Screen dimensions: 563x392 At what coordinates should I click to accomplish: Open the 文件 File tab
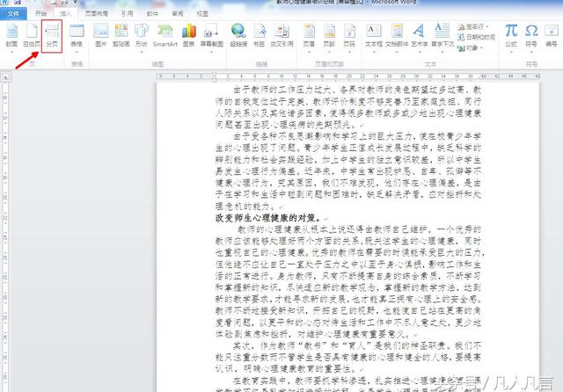coord(13,14)
